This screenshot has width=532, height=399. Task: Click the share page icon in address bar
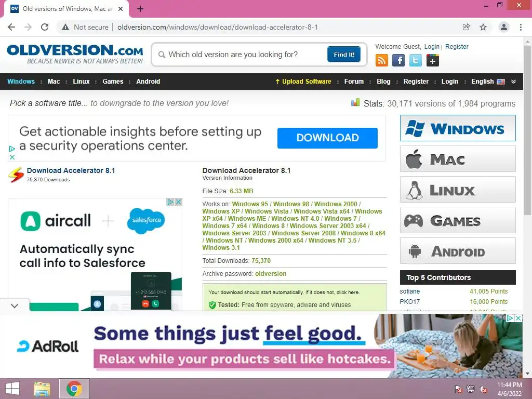pyautogui.click(x=466, y=27)
